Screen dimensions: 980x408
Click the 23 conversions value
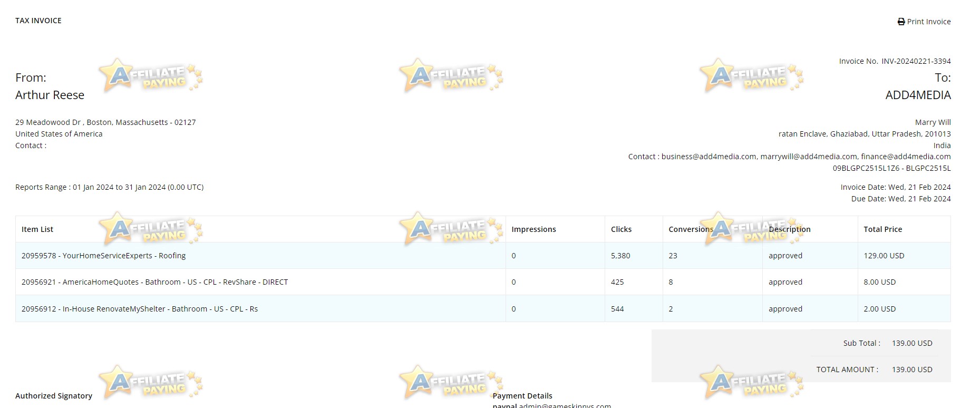(x=673, y=256)
